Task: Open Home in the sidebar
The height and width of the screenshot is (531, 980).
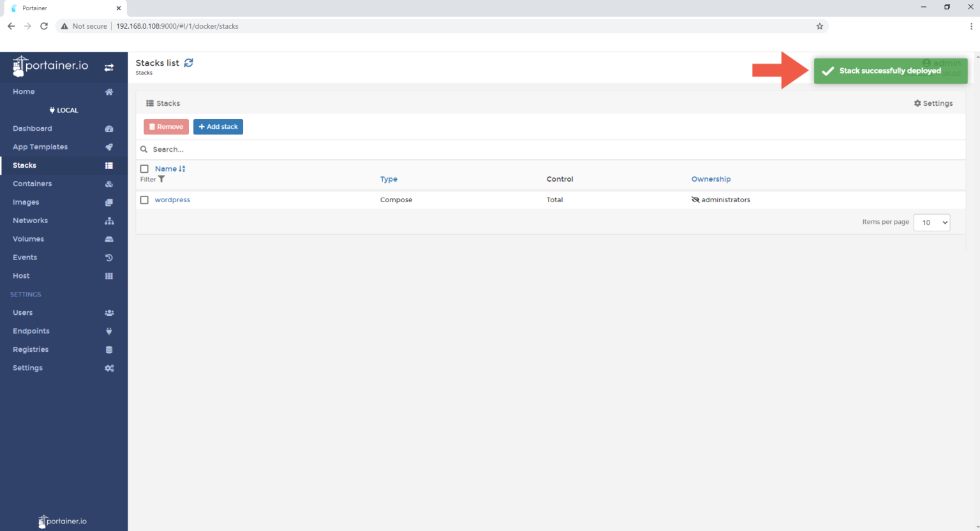Action: (x=24, y=92)
